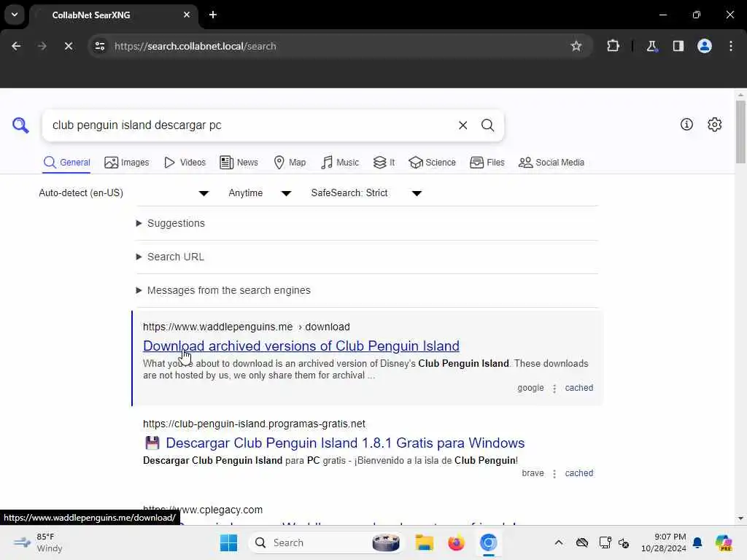747x560 pixels.
Task: Go back to previous page
Action: 16,46
